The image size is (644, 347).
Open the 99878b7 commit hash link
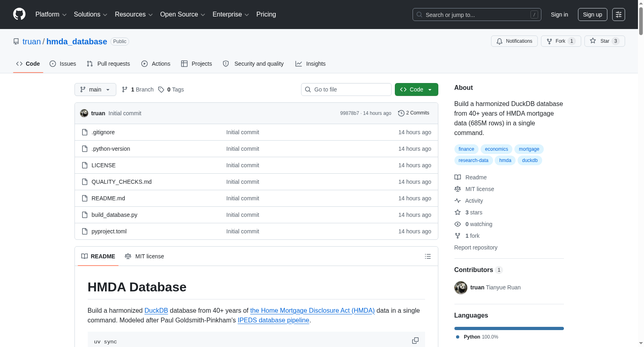click(349, 113)
